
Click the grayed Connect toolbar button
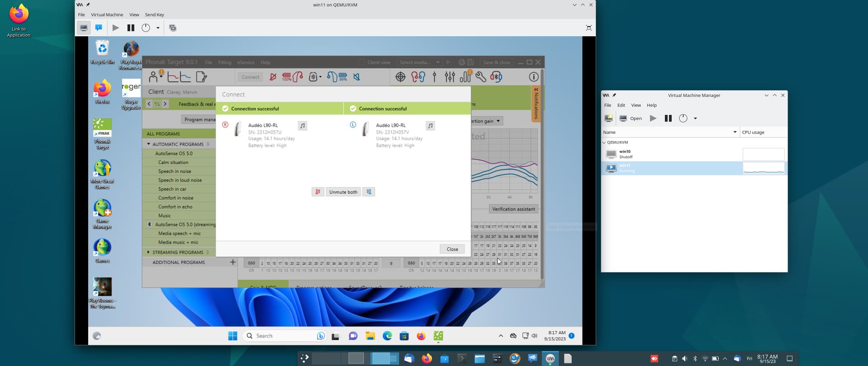pos(250,77)
